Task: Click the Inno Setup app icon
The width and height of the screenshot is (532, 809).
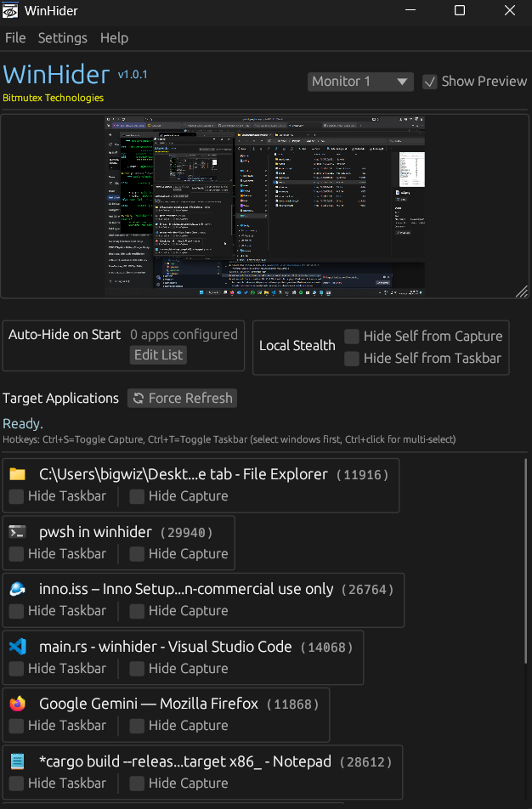Action: [18, 589]
